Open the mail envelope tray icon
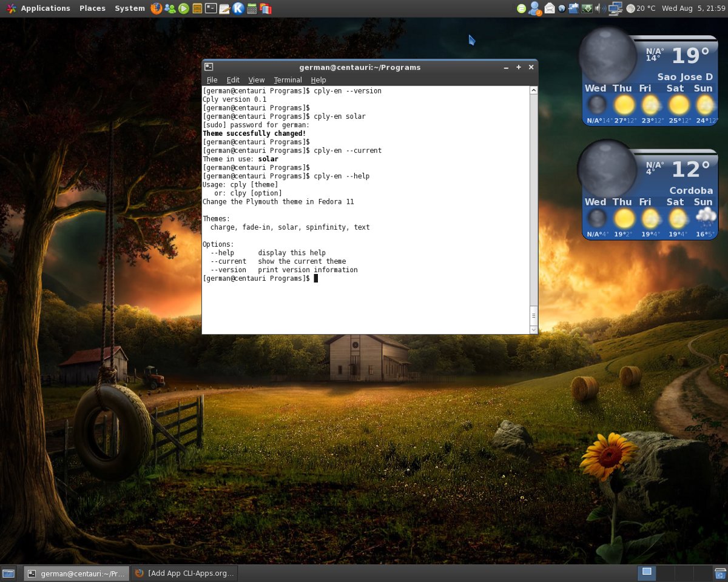Viewport: 728px width, 582px height. [550, 8]
